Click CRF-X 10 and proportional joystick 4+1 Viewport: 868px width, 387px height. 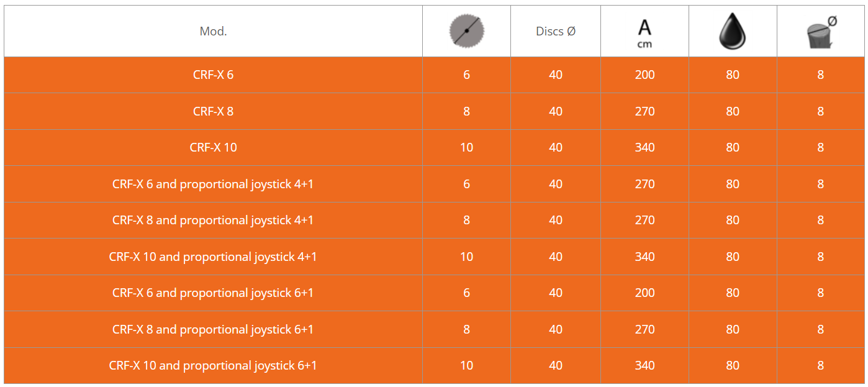tap(213, 257)
